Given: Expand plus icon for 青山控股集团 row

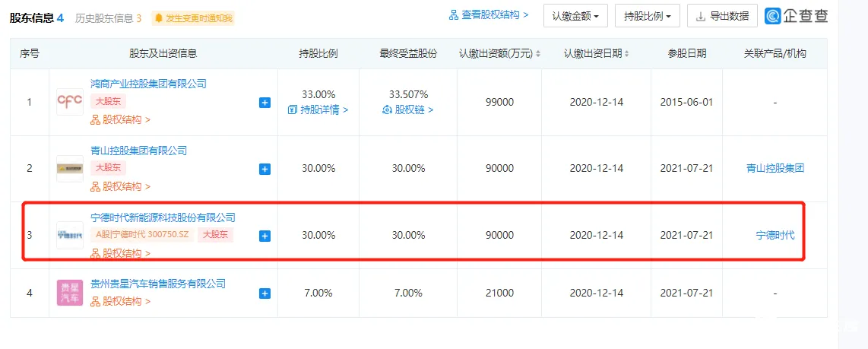Looking at the screenshot, I should [x=265, y=169].
